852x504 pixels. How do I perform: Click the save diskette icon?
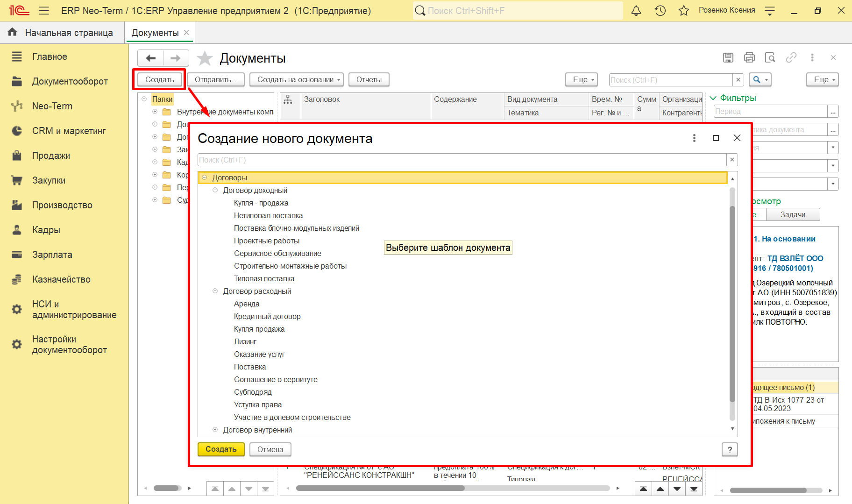(728, 57)
